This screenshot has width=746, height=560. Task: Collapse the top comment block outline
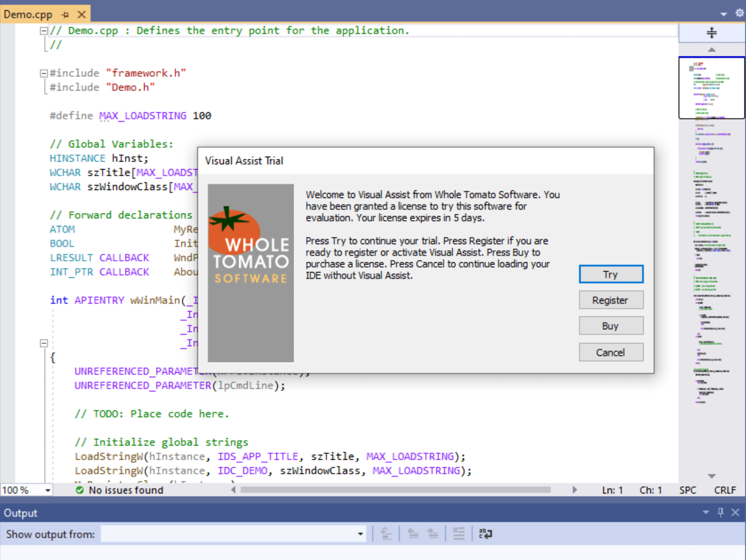(44, 31)
